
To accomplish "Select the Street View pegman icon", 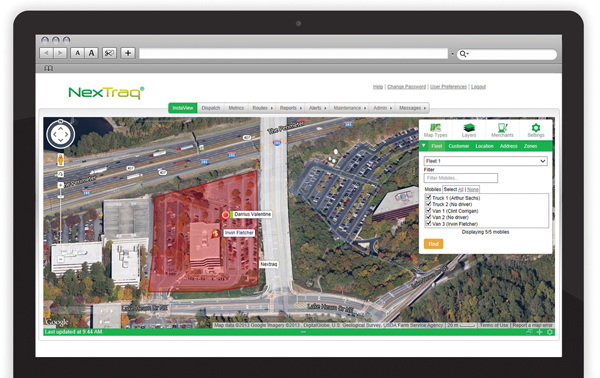I will [x=60, y=160].
